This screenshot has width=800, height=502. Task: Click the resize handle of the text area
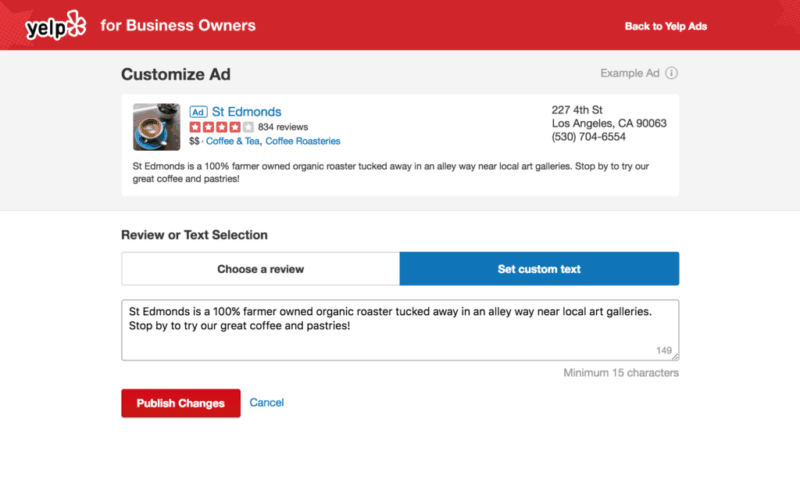click(x=675, y=356)
